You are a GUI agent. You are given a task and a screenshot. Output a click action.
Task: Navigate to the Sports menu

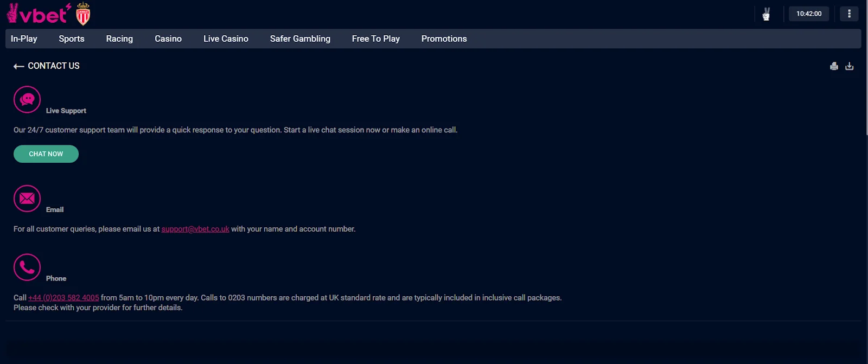(x=72, y=39)
